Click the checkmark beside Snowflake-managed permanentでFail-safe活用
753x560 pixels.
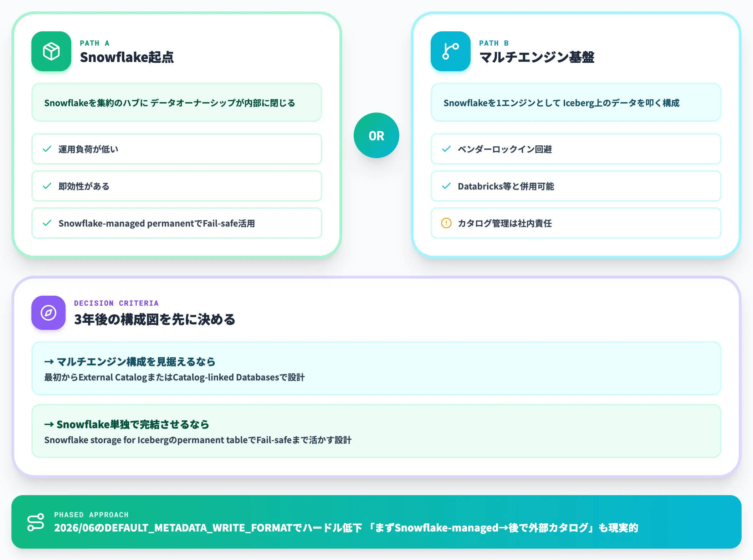click(x=47, y=223)
